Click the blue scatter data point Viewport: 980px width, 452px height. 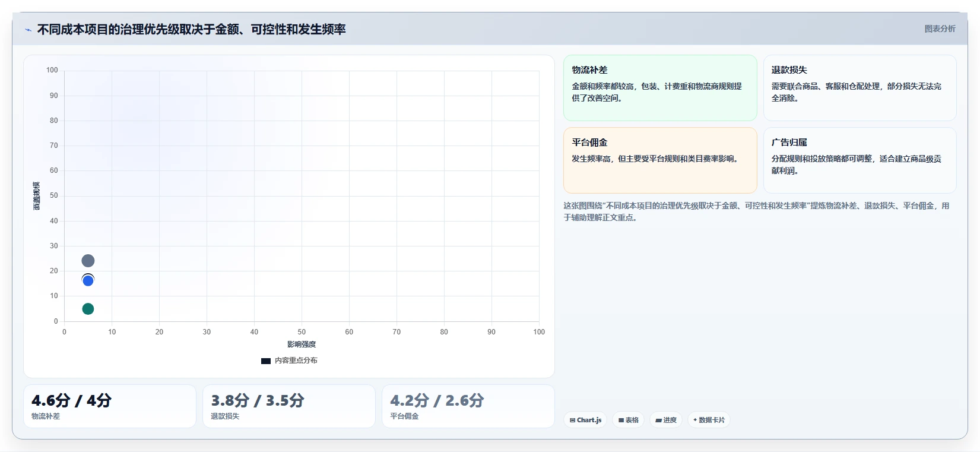[x=88, y=280]
